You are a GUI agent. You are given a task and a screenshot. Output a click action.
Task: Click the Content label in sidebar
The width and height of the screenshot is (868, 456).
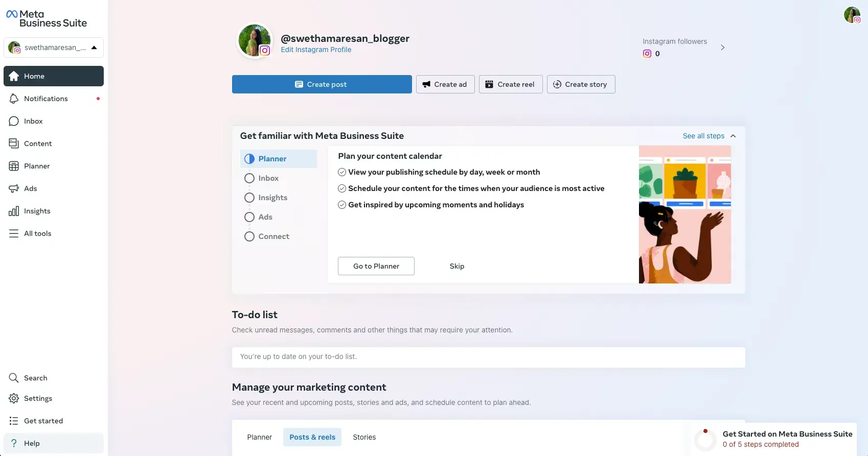(x=38, y=143)
